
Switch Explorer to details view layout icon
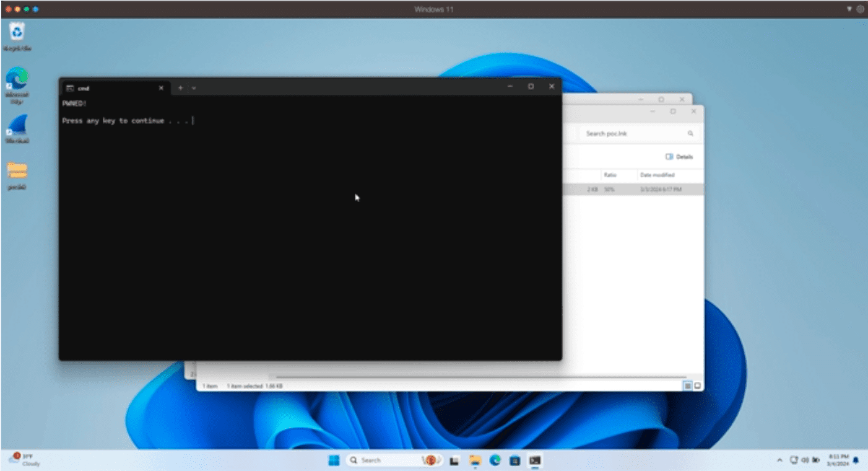(x=688, y=385)
